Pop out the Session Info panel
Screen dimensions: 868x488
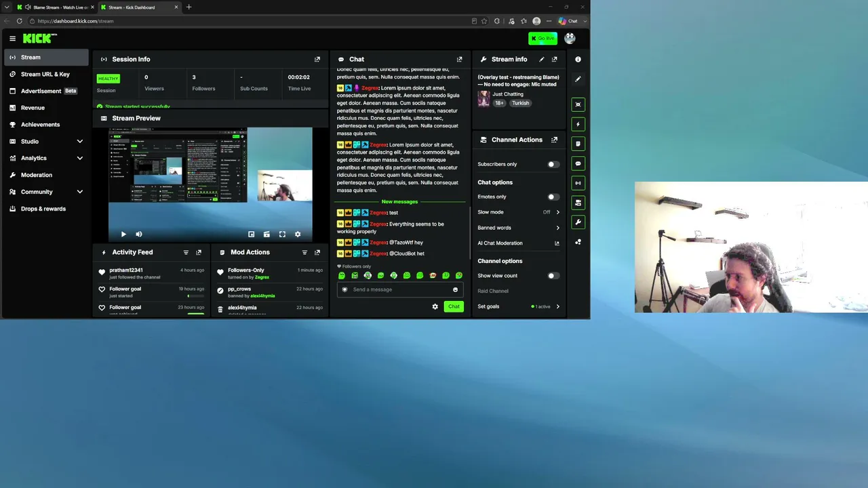point(317,60)
